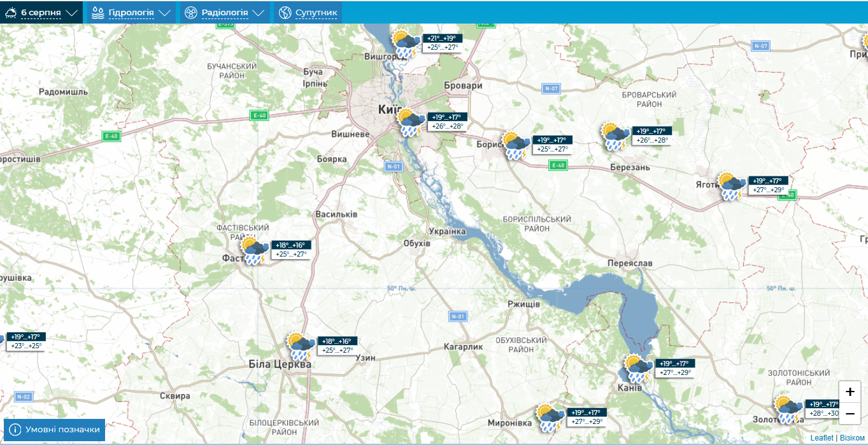Open the Leaflet attribution link

click(x=822, y=438)
